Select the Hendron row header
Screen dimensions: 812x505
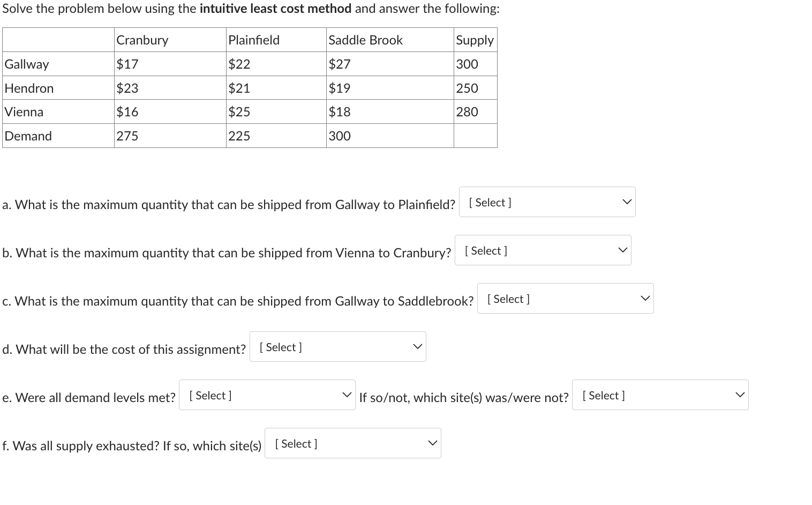point(29,88)
